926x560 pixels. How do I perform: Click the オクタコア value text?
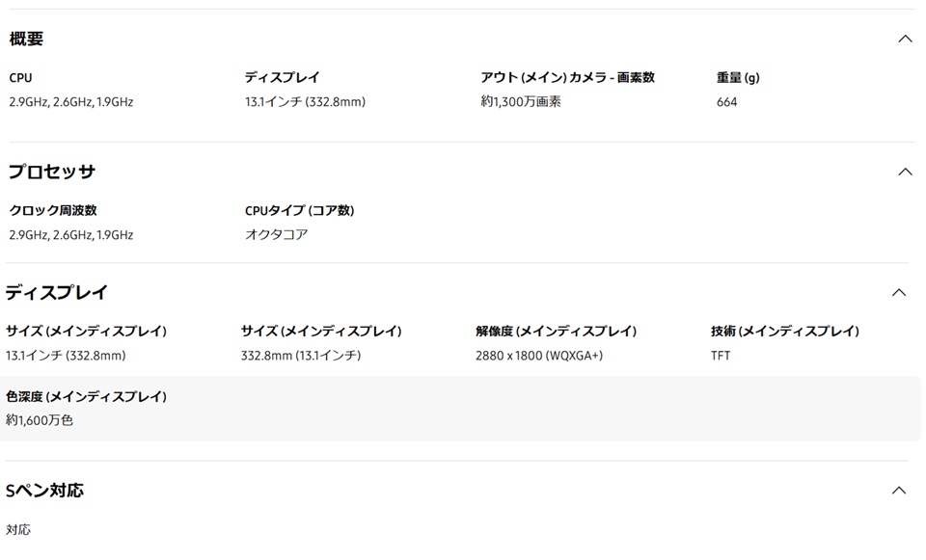pyautogui.click(x=276, y=235)
